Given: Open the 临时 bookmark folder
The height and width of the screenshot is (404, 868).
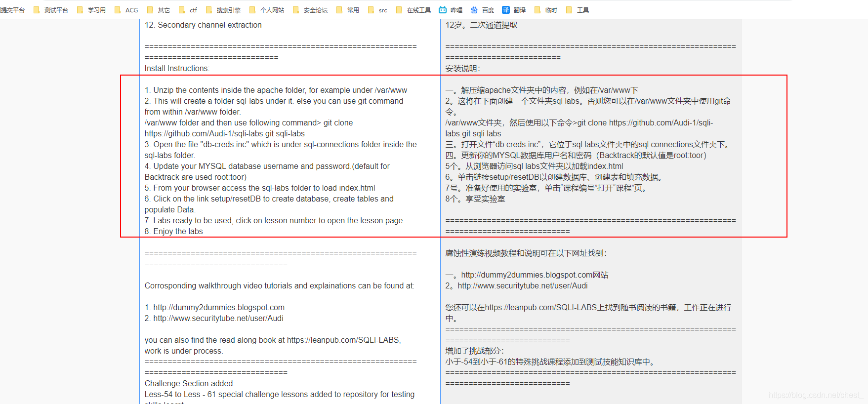Looking at the screenshot, I should click(546, 10).
